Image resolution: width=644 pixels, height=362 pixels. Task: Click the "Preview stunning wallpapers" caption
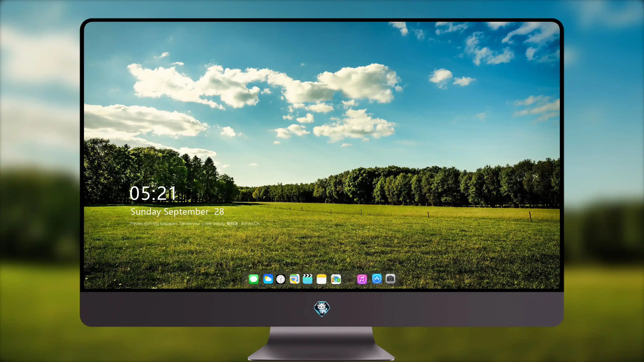point(195,223)
